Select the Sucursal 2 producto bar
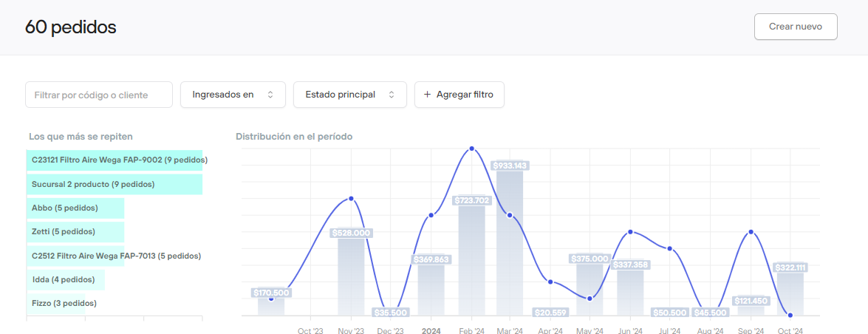Screen dimensions: 868x334 (x=114, y=184)
